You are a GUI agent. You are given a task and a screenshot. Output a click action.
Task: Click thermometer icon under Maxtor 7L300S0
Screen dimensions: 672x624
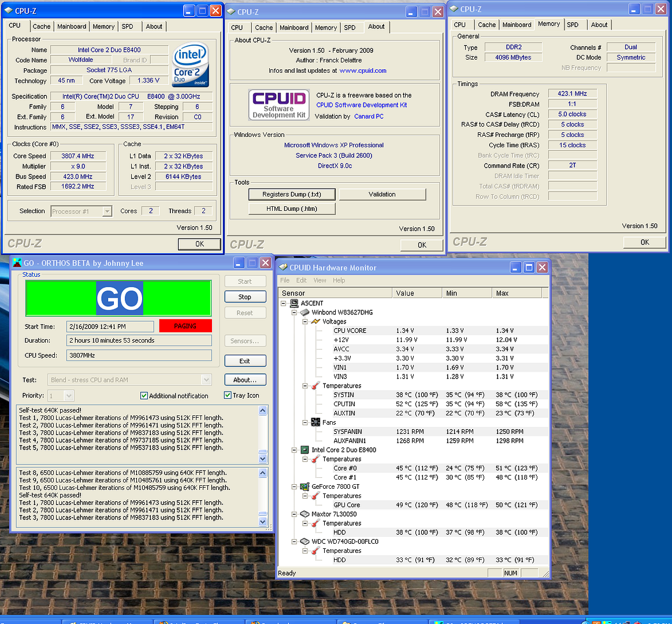[316, 523]
